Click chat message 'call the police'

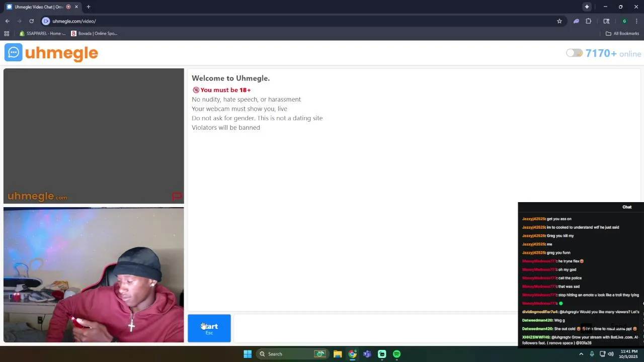(570, 278)
